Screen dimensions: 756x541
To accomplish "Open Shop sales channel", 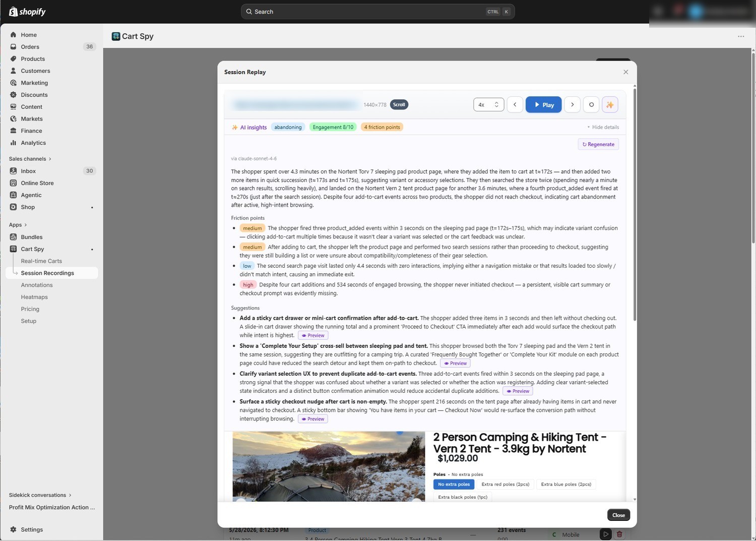I will (28, 207).
